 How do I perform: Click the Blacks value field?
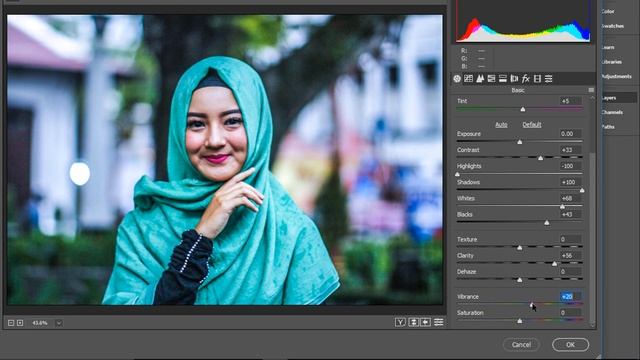tap(571, 214)
